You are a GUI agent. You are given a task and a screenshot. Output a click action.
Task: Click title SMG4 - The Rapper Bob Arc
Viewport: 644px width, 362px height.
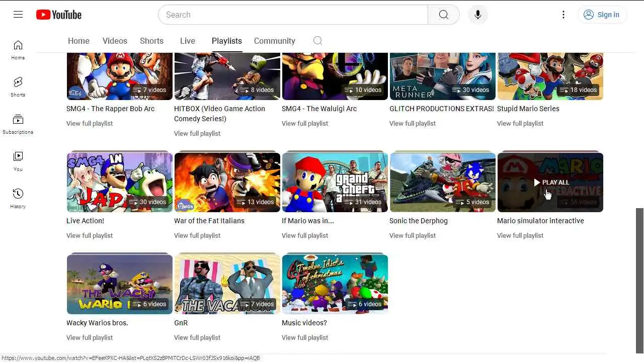click(x=110, y=109)
